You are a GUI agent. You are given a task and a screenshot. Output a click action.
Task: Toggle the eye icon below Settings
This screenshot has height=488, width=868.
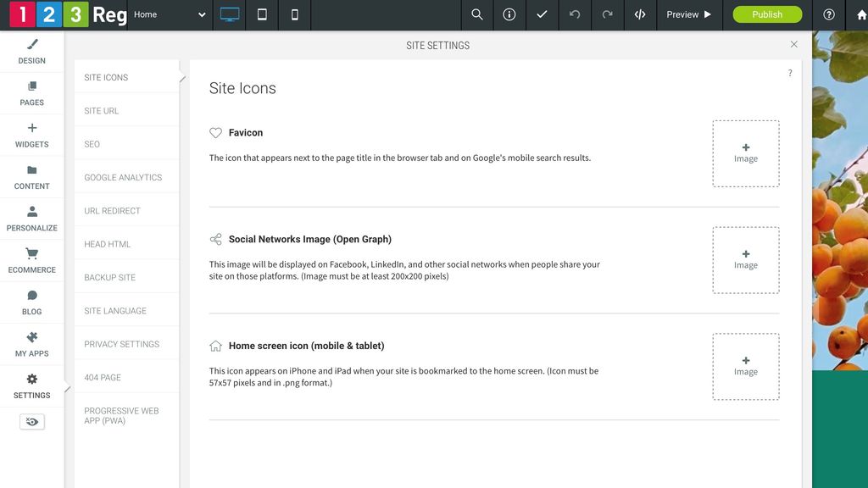tap(31, 421)
